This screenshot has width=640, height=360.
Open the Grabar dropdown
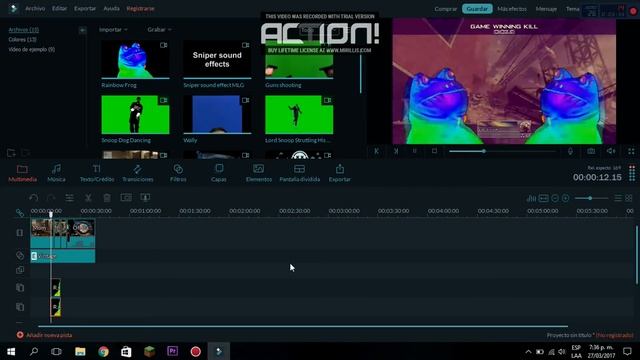(x=159, y=29)
